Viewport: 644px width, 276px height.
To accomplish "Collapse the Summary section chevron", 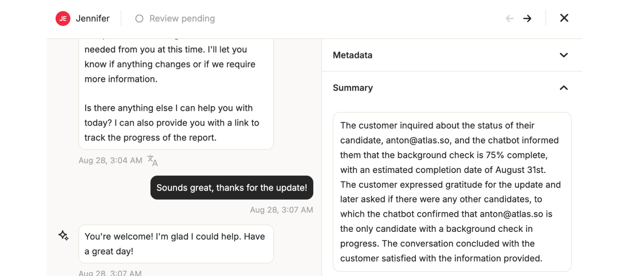I will [563, 88].
